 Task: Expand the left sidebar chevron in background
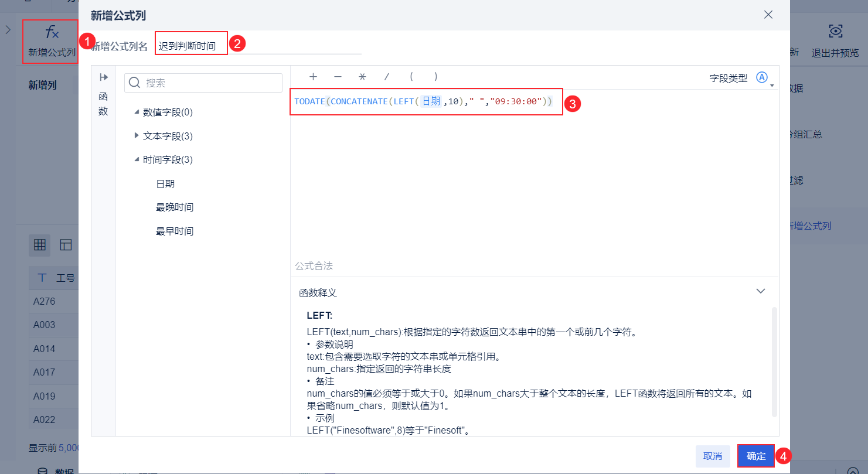[x=8, y=30]
